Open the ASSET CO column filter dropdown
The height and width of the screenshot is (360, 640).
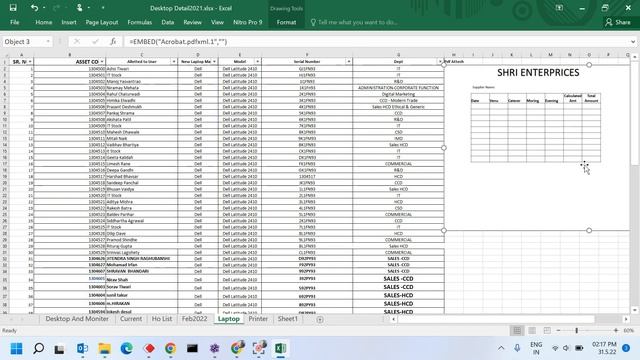[102, 62]
